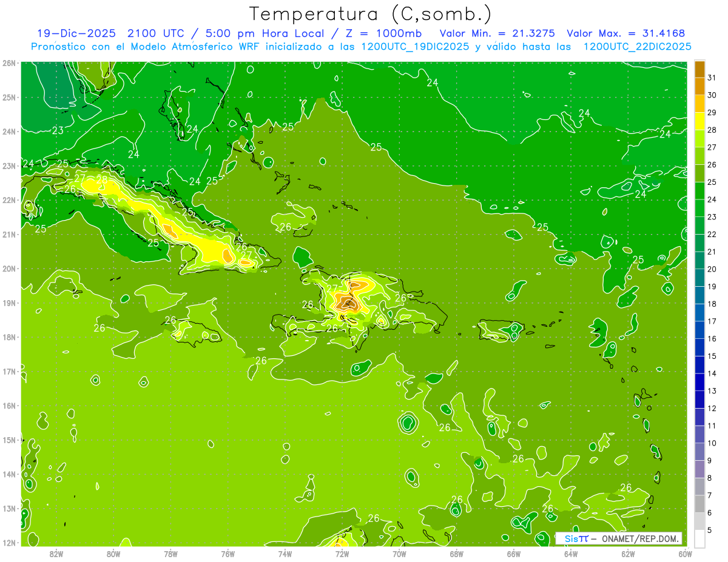
Task: Click the purple legend swatch between 9 and 10
Action: (699, 452)
